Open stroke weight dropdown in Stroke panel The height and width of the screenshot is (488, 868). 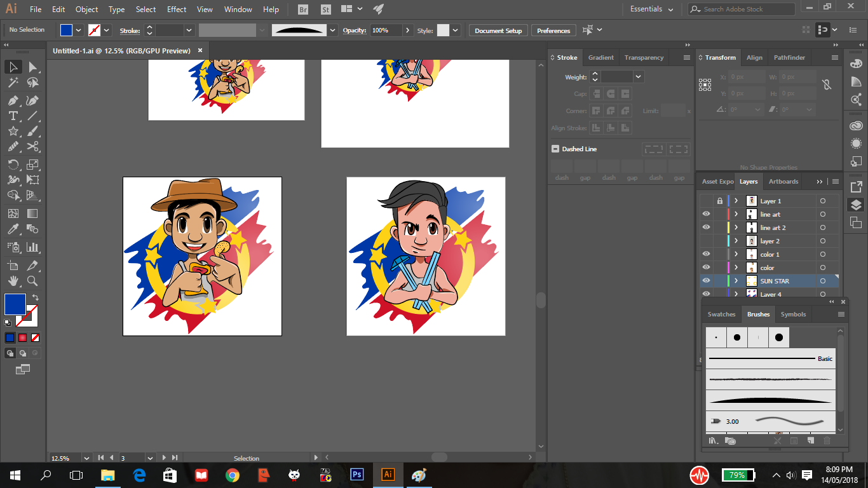tap(638, 76)
